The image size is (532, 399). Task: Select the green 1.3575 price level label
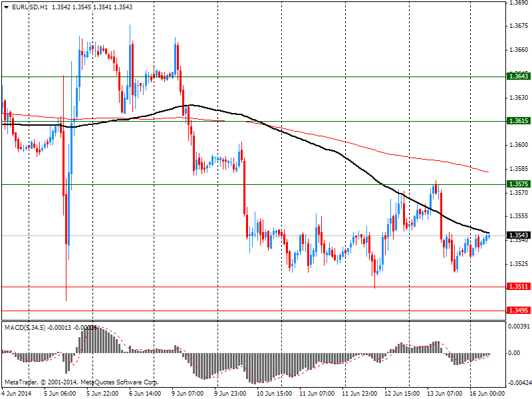click(519, 184)
